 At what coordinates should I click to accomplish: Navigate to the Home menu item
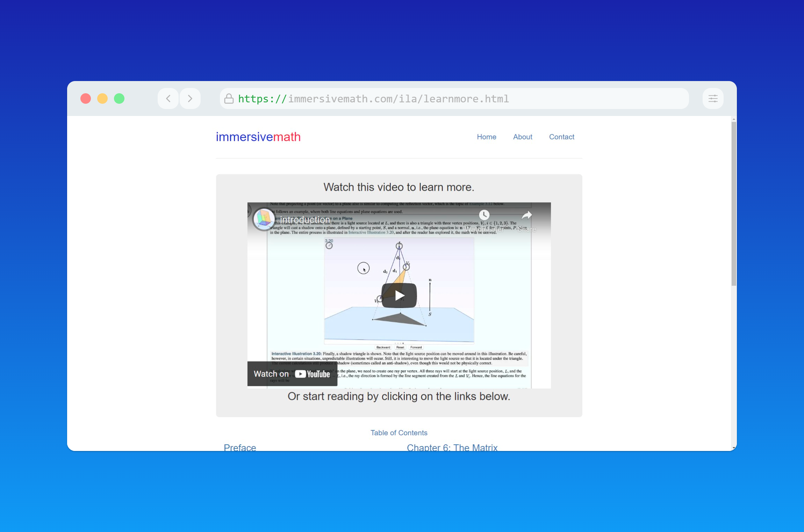[486, 137]
